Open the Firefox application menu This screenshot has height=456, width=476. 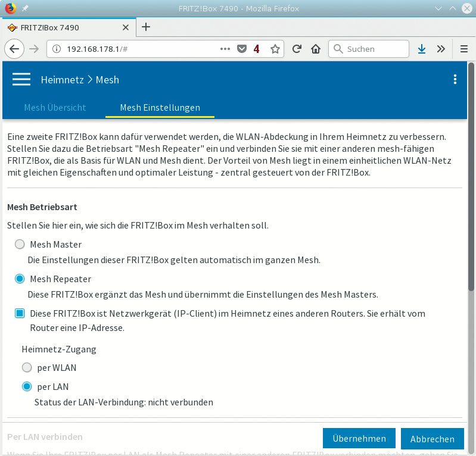point(464,49)
